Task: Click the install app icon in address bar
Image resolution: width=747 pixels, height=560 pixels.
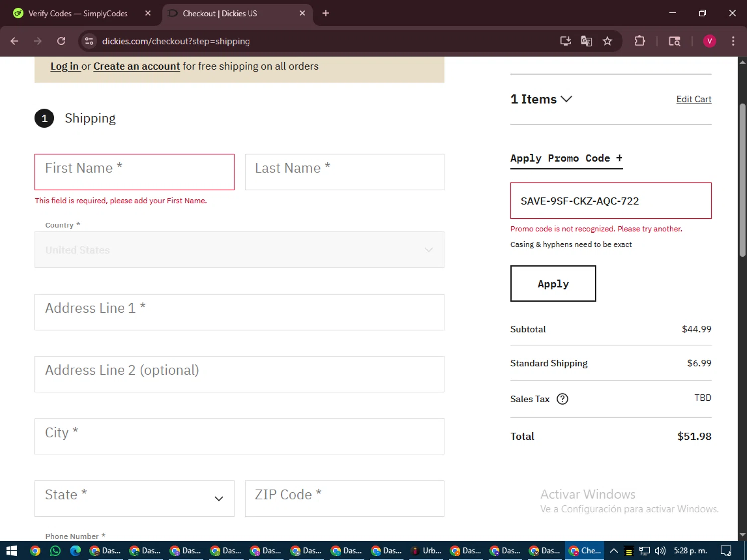Action: click(565, 41)
